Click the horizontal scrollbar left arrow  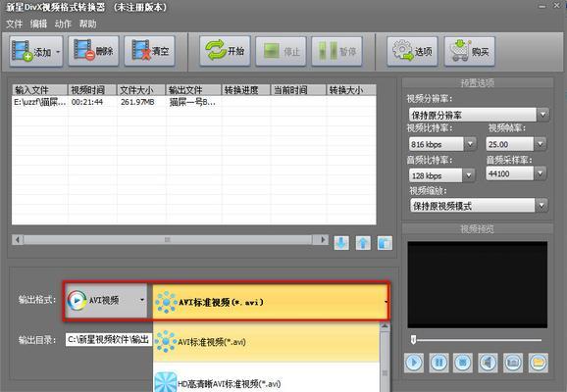pyautogui.click(x=18, y=239)
